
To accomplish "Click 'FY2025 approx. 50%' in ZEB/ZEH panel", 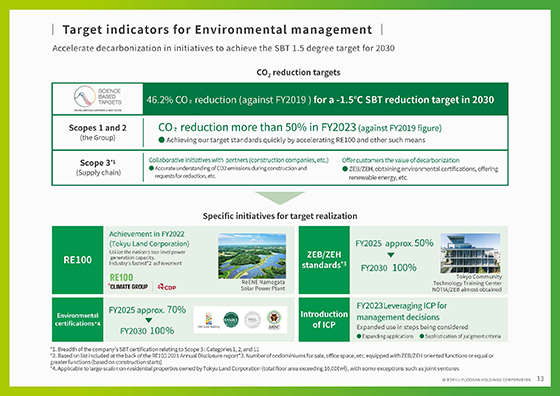I will [x=394, y=244].
